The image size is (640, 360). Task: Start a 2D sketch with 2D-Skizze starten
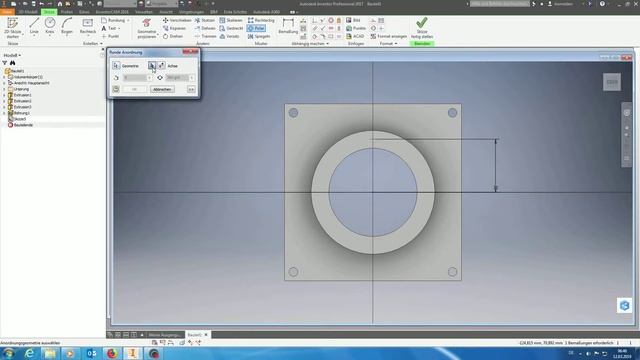click(x=13, y=28)
